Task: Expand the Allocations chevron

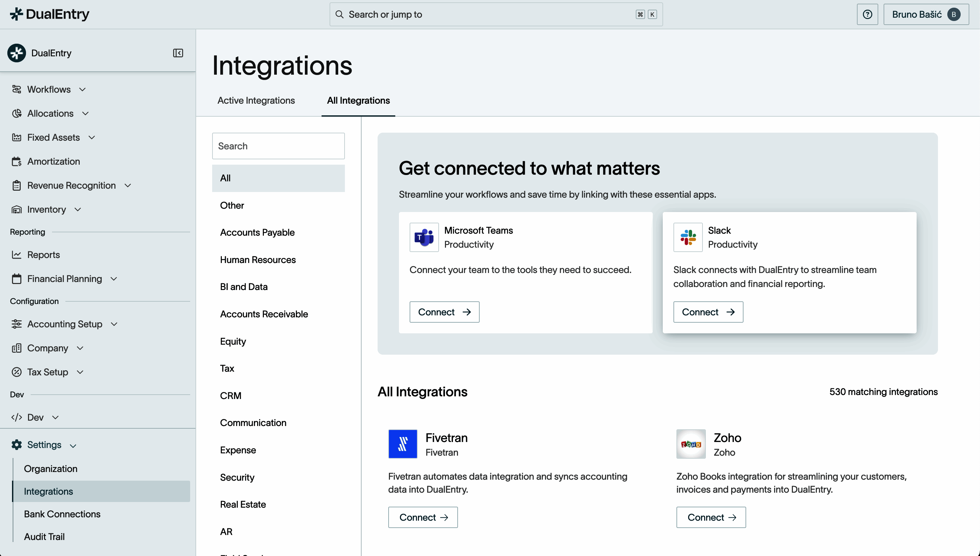Action: point(85,113)
